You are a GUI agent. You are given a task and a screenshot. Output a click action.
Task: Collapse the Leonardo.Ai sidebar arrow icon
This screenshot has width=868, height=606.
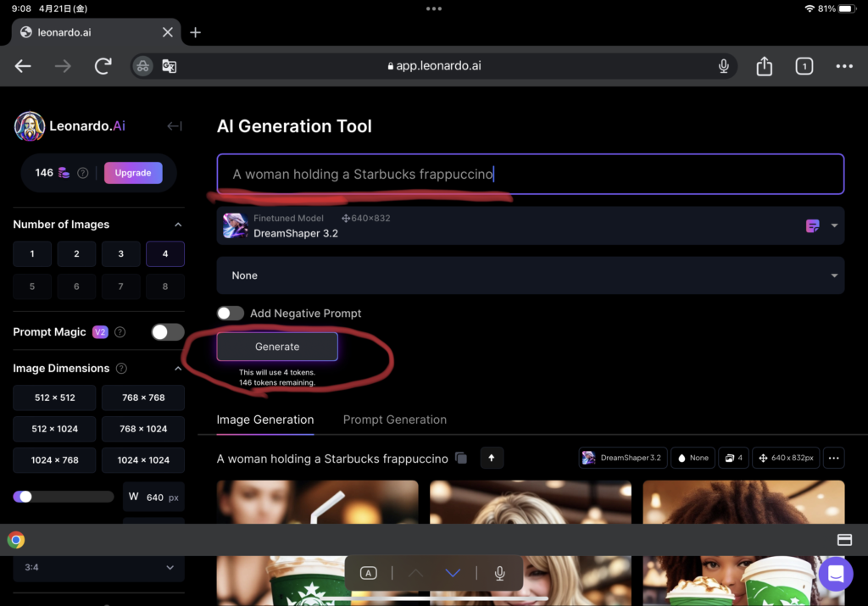coord(175,126)
